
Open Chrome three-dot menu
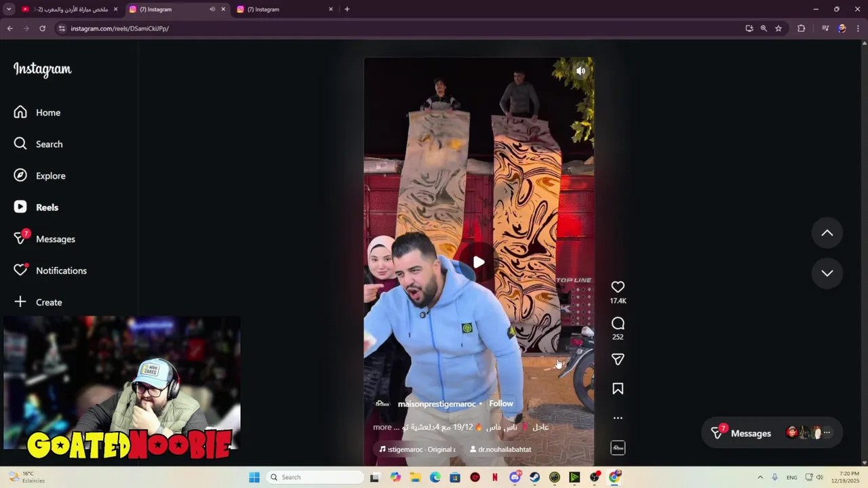click(858, 28)
